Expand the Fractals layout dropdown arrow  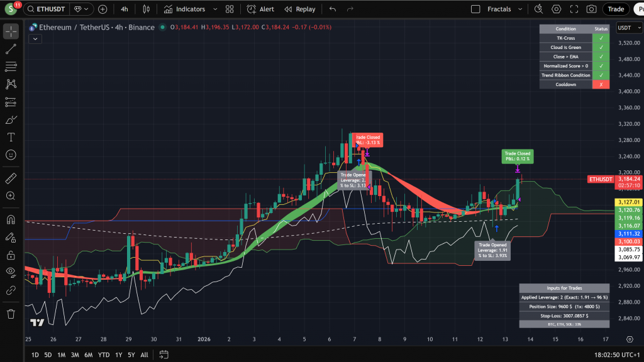click(521, 9)
